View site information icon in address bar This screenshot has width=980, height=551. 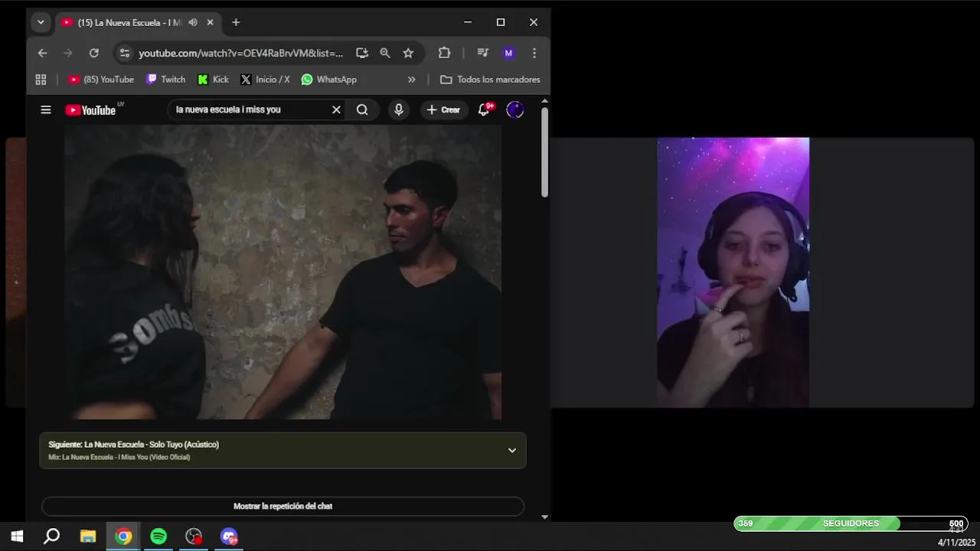[x=125, y=53]
